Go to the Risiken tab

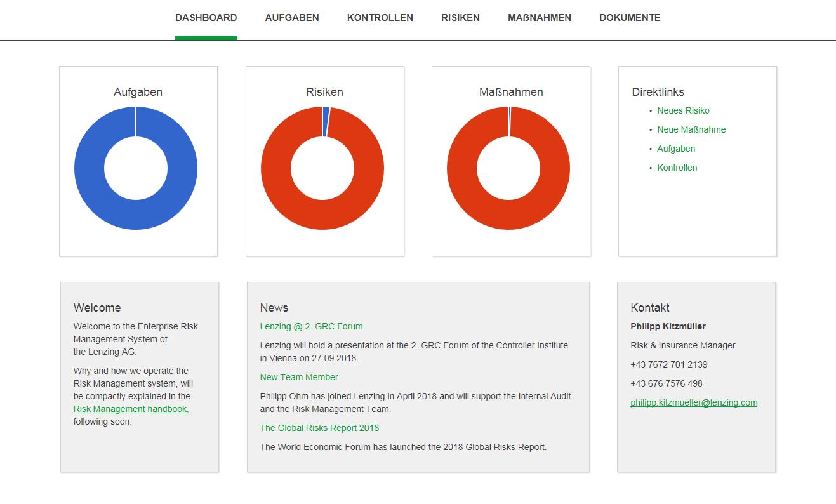coord(460,18)
